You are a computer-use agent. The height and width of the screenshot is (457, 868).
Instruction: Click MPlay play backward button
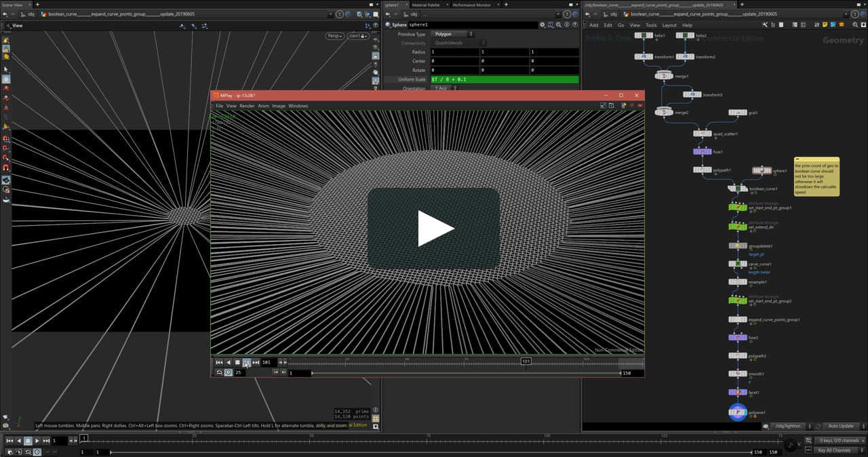tap(229, 363)
